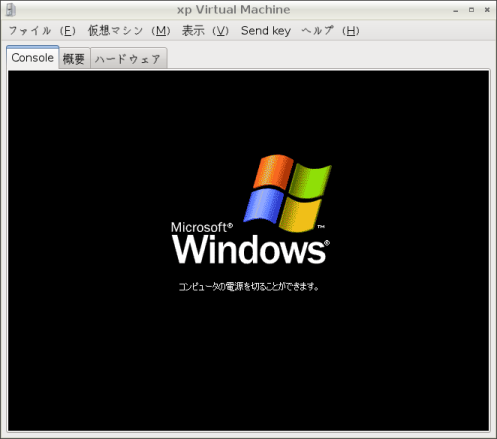Maximize the xp Virtual Machine window
497x439 pixels.
point(471,10)
